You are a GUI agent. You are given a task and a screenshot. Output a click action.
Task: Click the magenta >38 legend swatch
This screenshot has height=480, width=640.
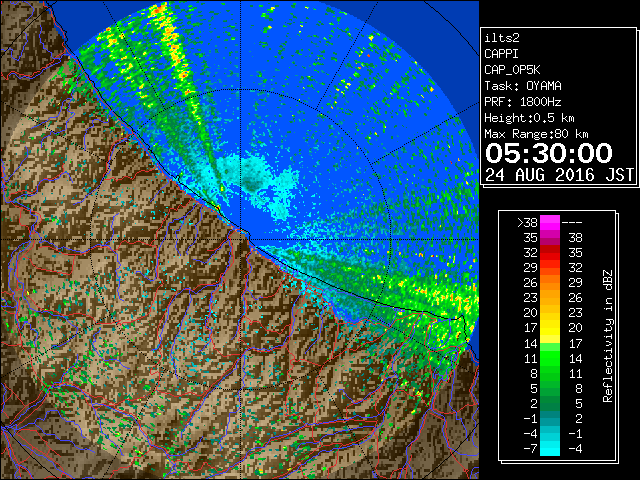[550, 223]
